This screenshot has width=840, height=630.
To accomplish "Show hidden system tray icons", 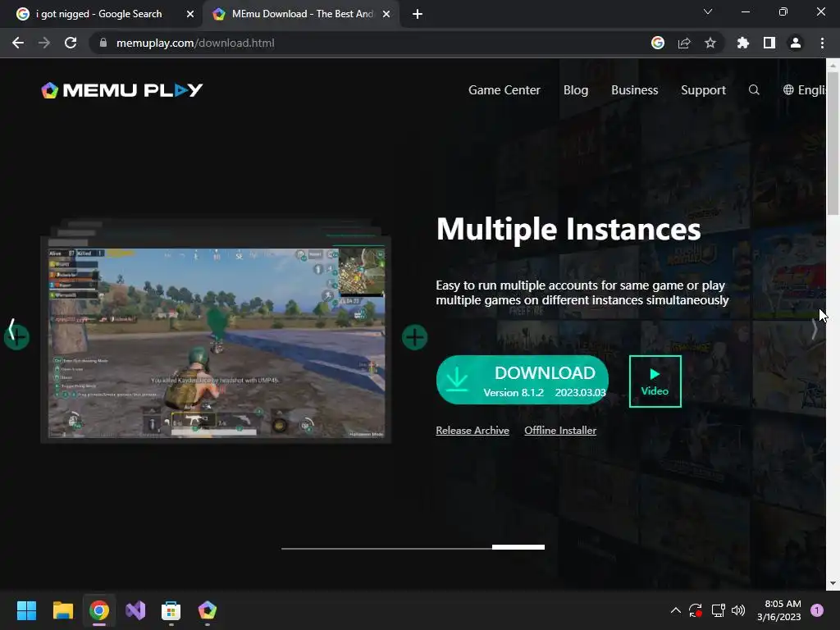I will pyautogui.click(x=676, y=610).
